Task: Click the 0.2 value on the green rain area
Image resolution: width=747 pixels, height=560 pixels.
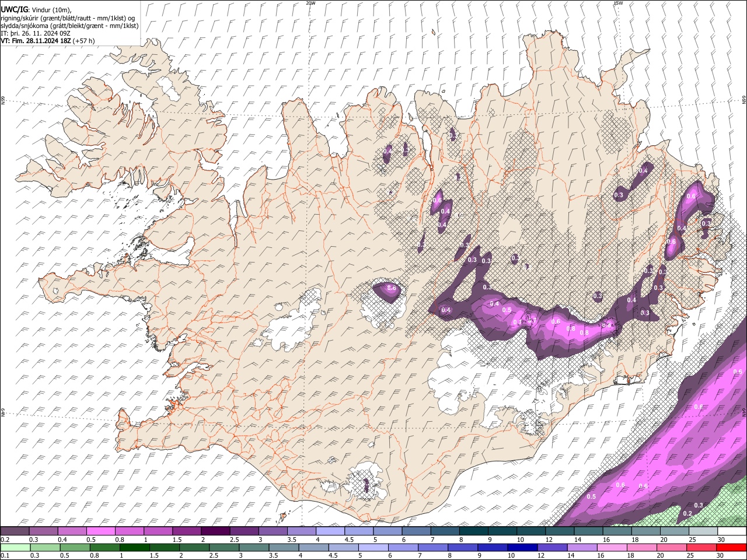Action: pyautogui.click(x=687, y=513)
